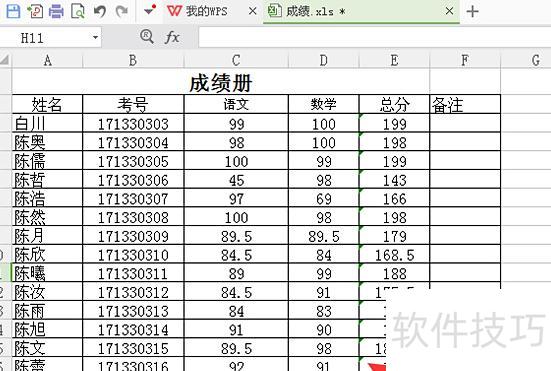The image size is (551, 371).
Task: Select the cell with name 陈旭
Action: click(x=47, y=329)
